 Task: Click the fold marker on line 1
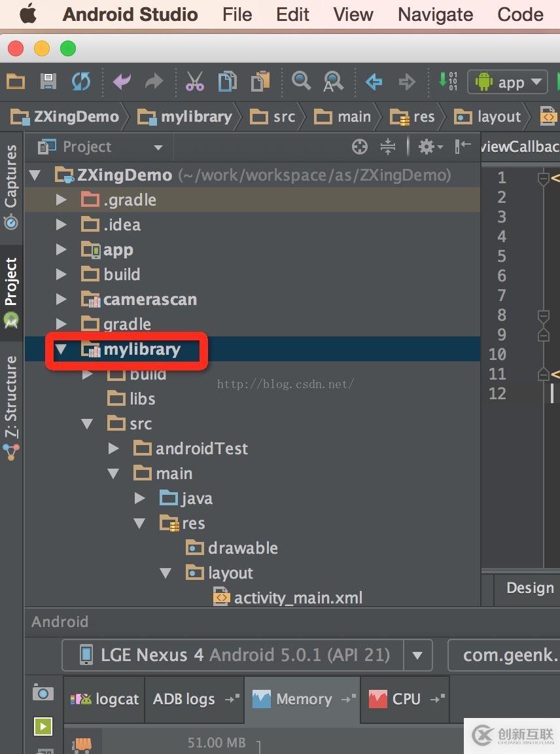[x=543, y=179]
